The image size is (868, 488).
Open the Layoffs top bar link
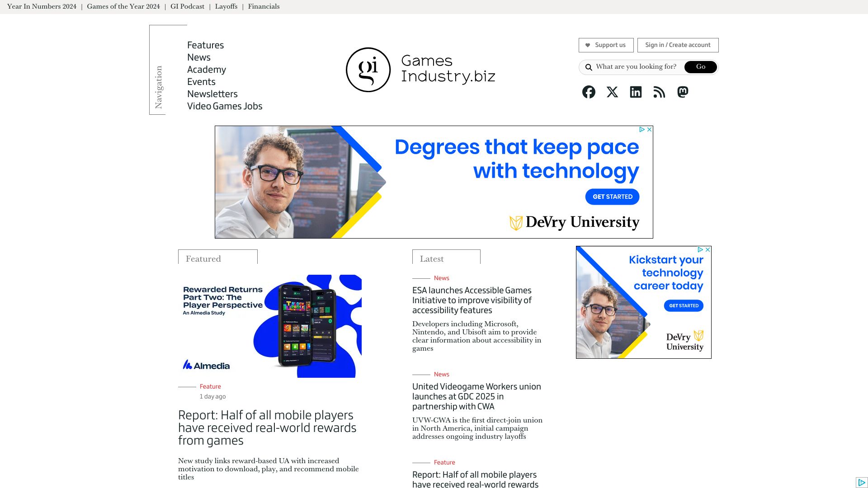226,7
